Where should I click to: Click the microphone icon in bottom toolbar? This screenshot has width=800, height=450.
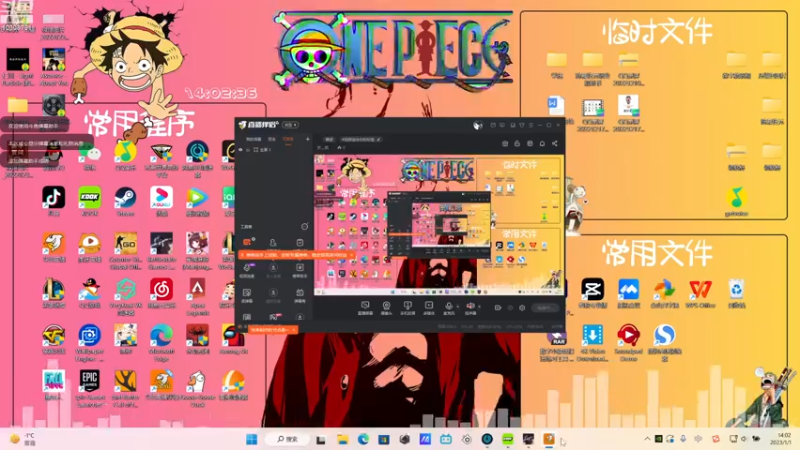tap(449, 306)
